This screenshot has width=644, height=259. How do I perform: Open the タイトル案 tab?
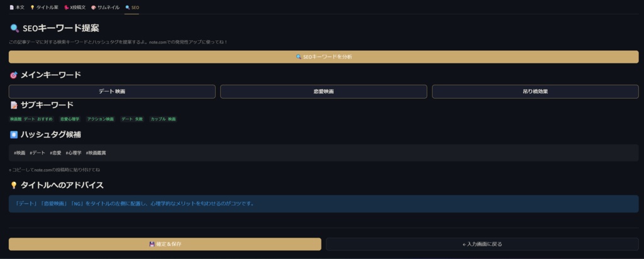[x=45, y=8]
